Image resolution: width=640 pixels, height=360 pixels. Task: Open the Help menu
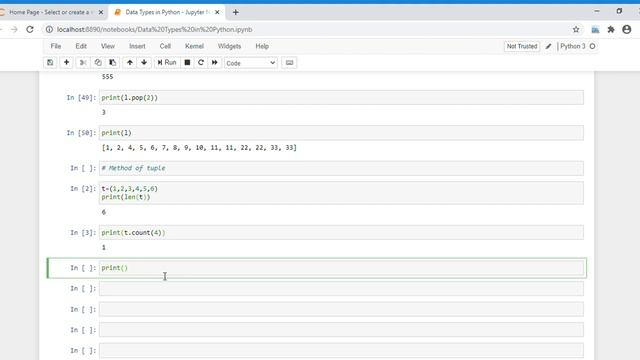click(x=262, y=46)
